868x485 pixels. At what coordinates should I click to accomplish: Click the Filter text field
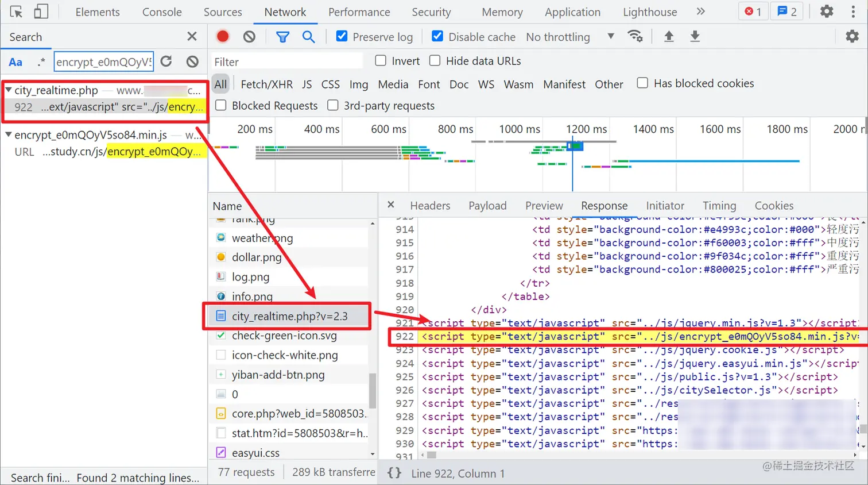[287, 61]
